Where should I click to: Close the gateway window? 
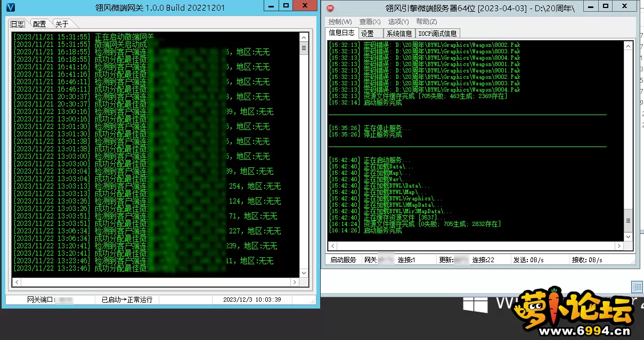306,5
